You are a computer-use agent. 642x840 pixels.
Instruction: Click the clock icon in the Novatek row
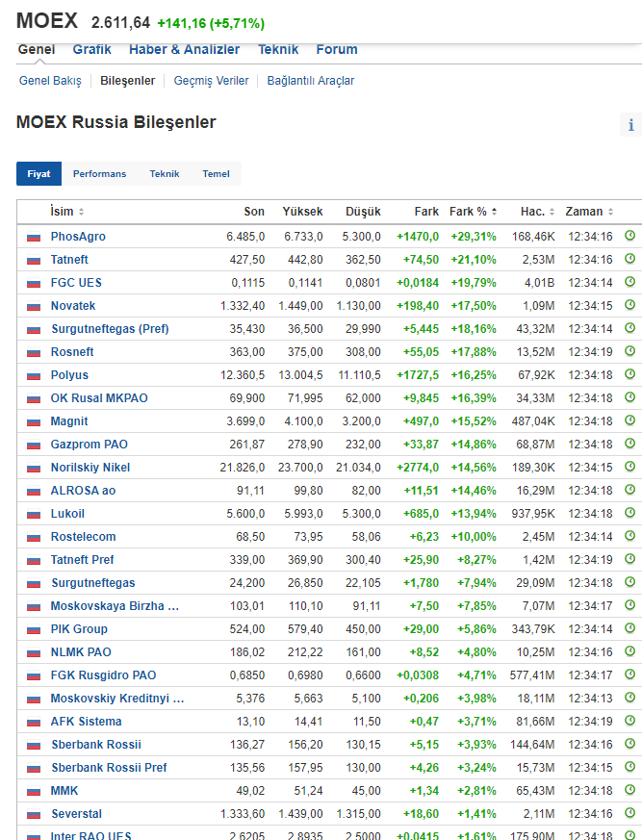tap(630, 304)
